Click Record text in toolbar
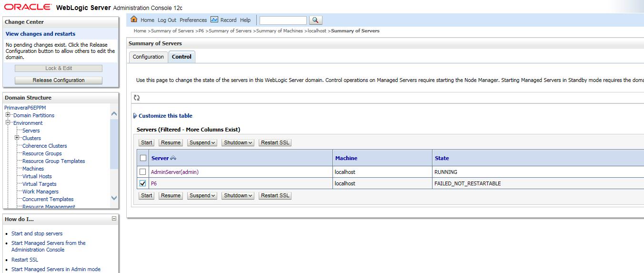 pos(228,20)
